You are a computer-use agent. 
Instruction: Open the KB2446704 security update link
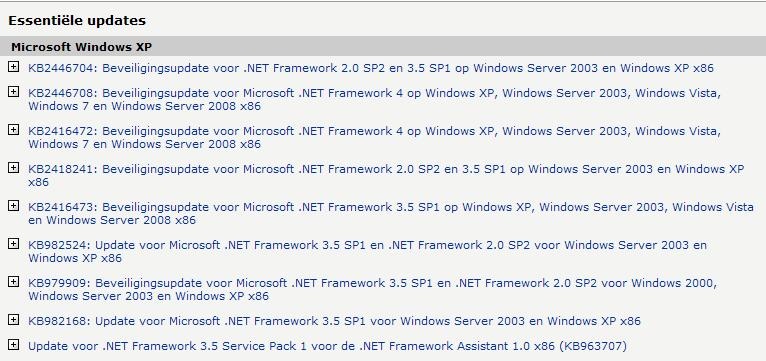(x=371, y=68)
